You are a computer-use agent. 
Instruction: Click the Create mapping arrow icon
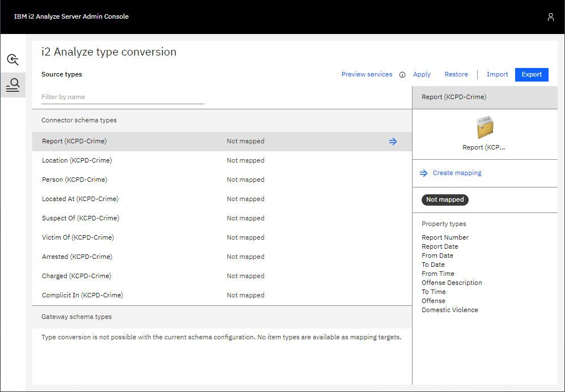coord(423,173)
